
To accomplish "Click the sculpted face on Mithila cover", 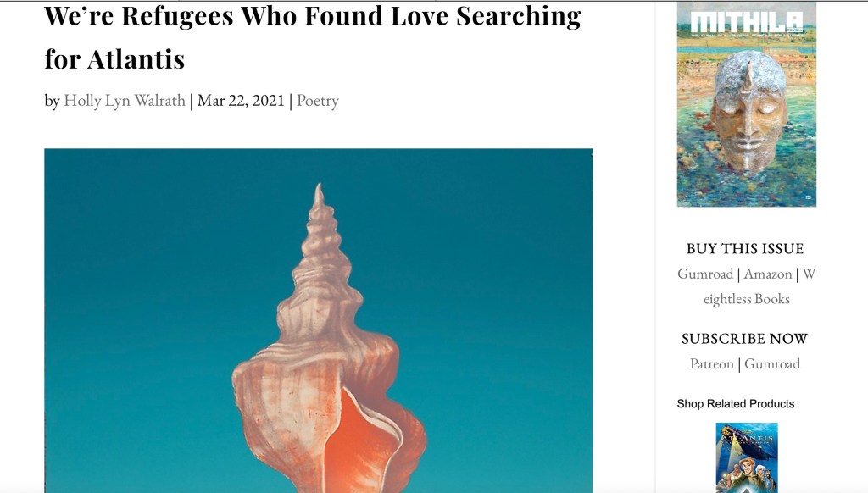I will [x=748, y=120].
